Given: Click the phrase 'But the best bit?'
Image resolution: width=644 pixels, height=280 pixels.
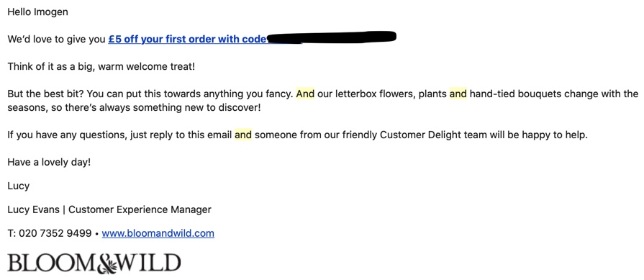Looking at the screenshot, I should [x=46, y=94].
